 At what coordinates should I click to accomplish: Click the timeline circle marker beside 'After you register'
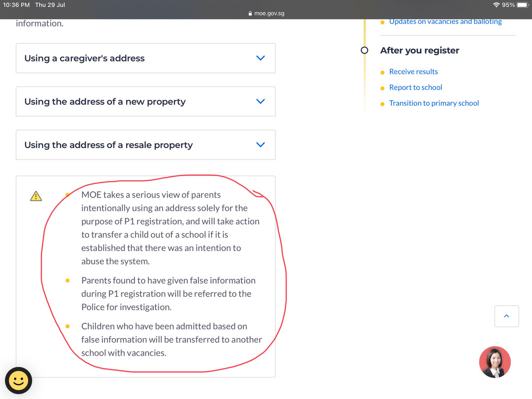(364, 50)
